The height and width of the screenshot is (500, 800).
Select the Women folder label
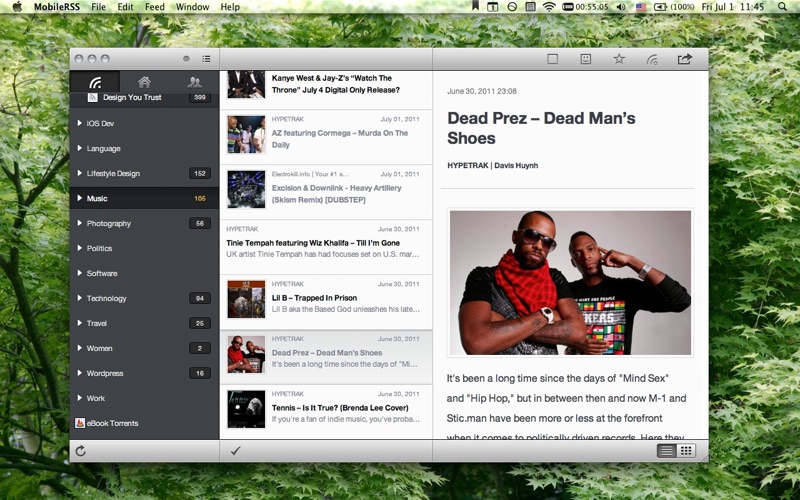click(x=99, y=348)
